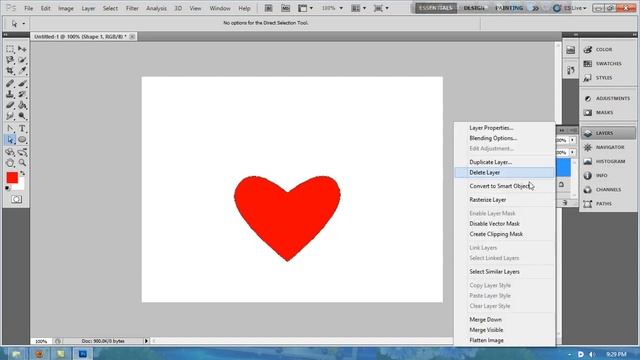Select the Brush tool

22,84
